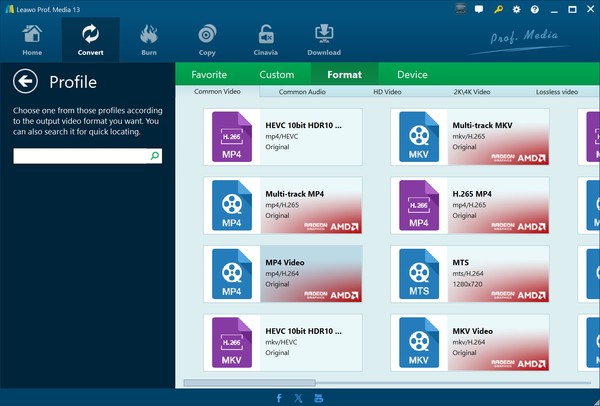
Task: Choose the MP4 Video profile
Action: [283, 274]
